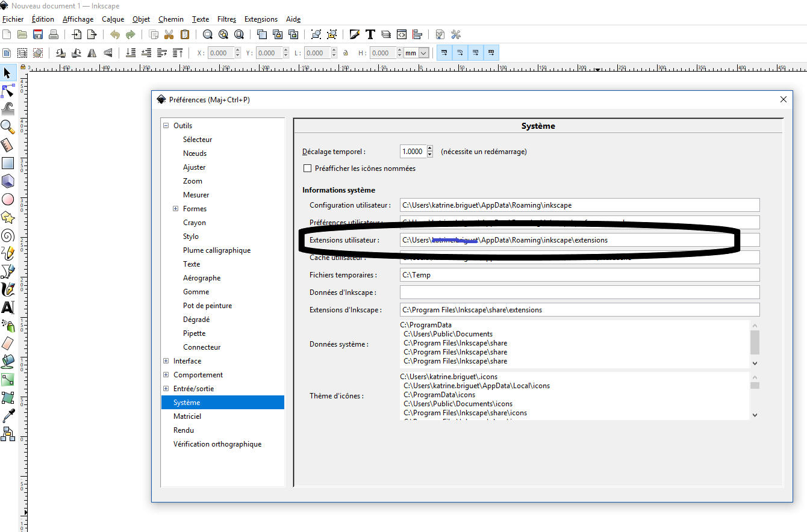The height and width of the screenshot is (532, 807).
Task: Collapse the Outils tree node
Action: coord(166,126)
